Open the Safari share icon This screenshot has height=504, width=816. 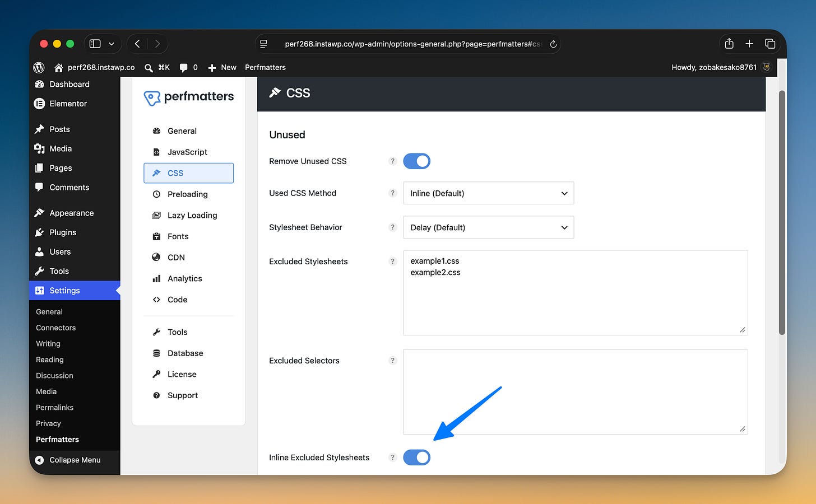(729, 43)
